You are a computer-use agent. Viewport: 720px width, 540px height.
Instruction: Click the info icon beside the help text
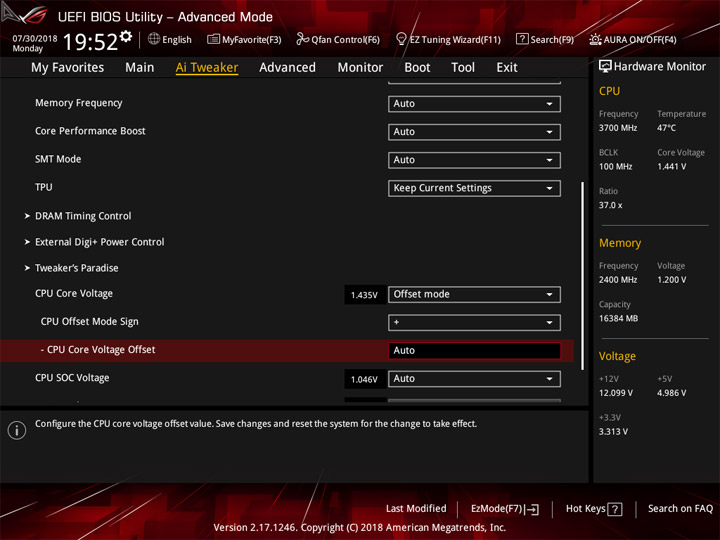pos(17,430)
